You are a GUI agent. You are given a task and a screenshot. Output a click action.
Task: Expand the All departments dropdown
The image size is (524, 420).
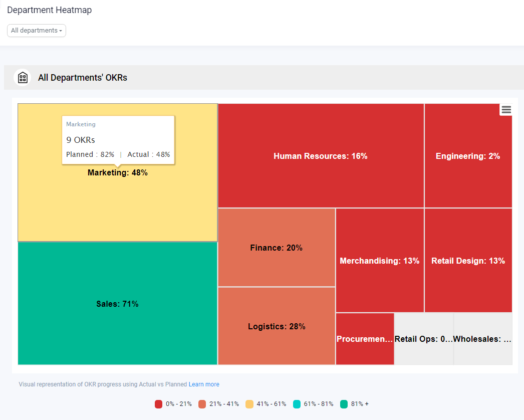pos(37,31)
